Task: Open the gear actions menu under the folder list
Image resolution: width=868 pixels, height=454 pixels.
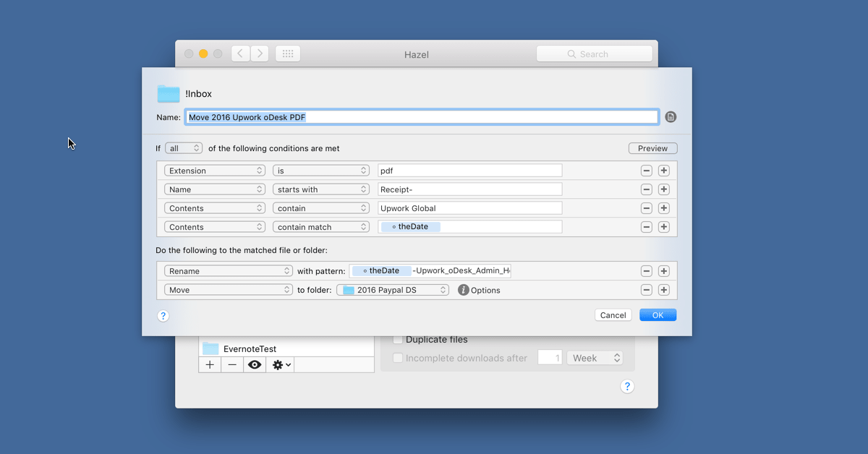Action: (281, 365)
